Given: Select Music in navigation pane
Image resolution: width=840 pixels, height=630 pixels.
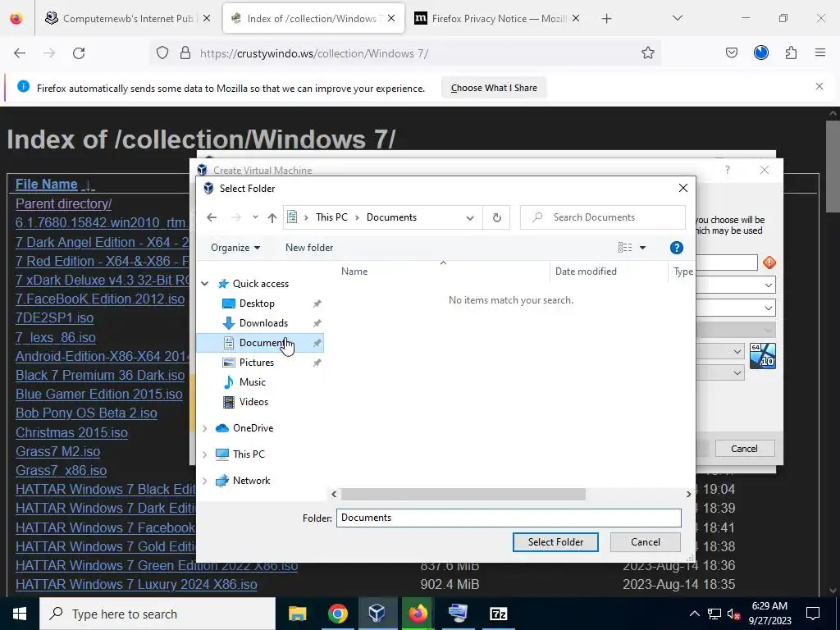Looking at the screenshot, I should point(253,382).
